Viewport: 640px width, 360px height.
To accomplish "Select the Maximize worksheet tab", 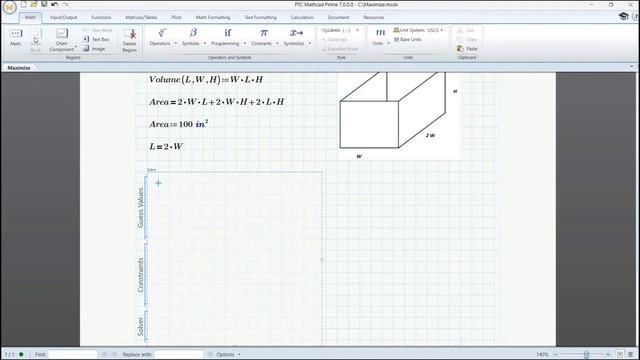I will click(x=19, y=68).
